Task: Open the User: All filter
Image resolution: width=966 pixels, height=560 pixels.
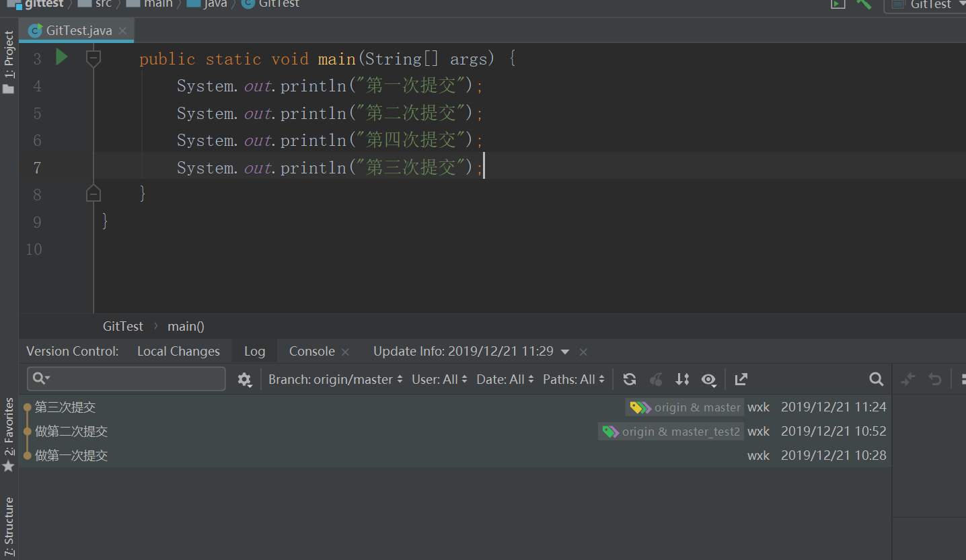Action: [439, 379]
